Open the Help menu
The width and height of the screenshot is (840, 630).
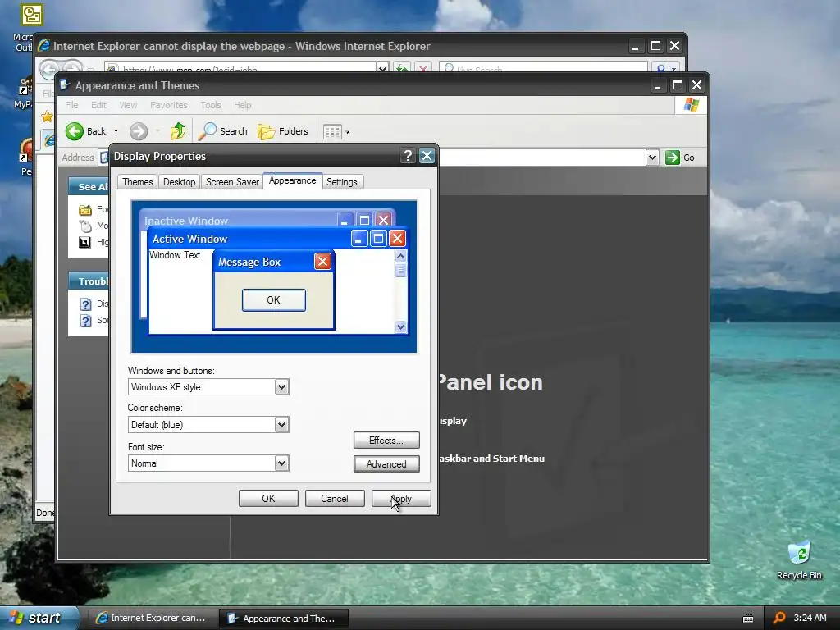[x=242, y=105]
